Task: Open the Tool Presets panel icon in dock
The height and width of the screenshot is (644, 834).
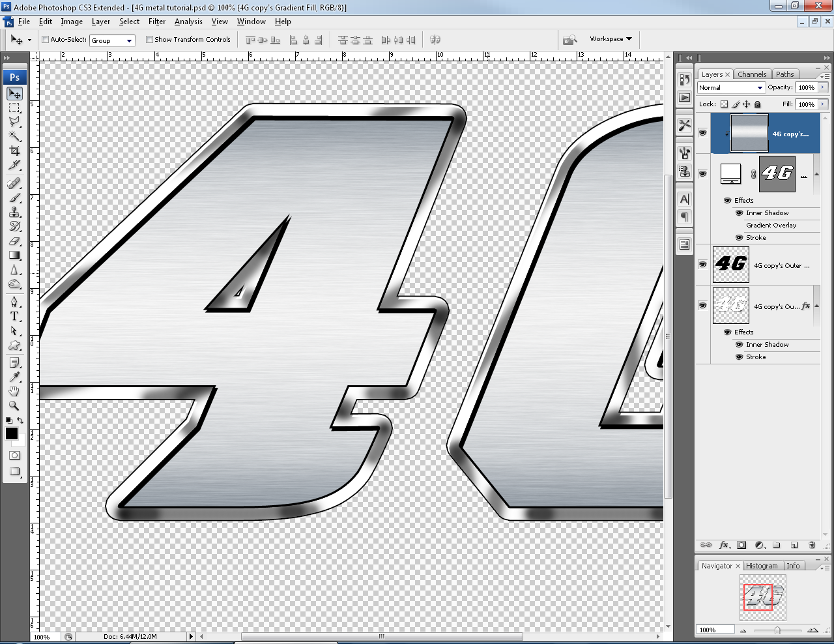Action: coord(684,125)
